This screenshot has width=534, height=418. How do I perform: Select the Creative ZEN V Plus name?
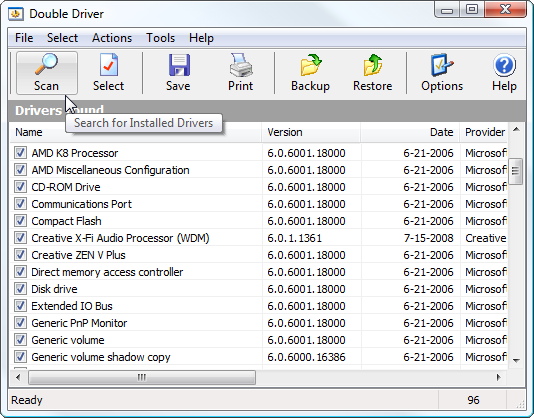click(x=78, y=255)
